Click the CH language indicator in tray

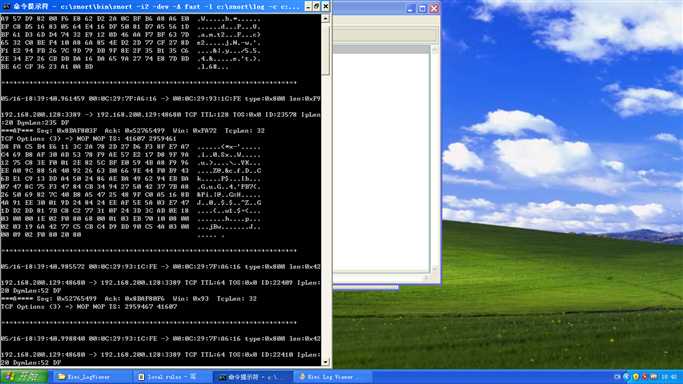pos(617,377)
